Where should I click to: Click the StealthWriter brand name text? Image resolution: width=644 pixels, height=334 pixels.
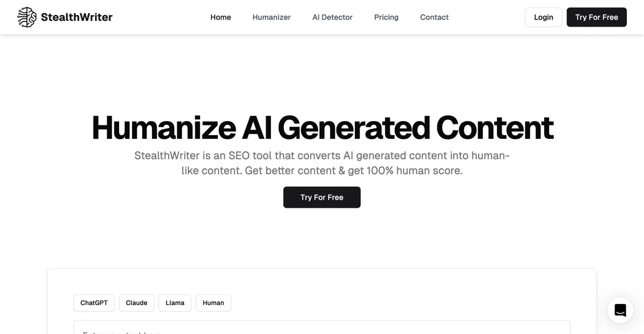coord(77,17)
